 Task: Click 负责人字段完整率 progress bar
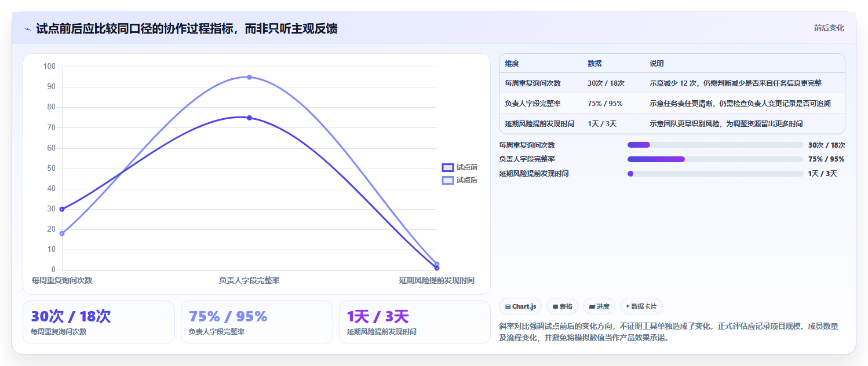[715, 159]
